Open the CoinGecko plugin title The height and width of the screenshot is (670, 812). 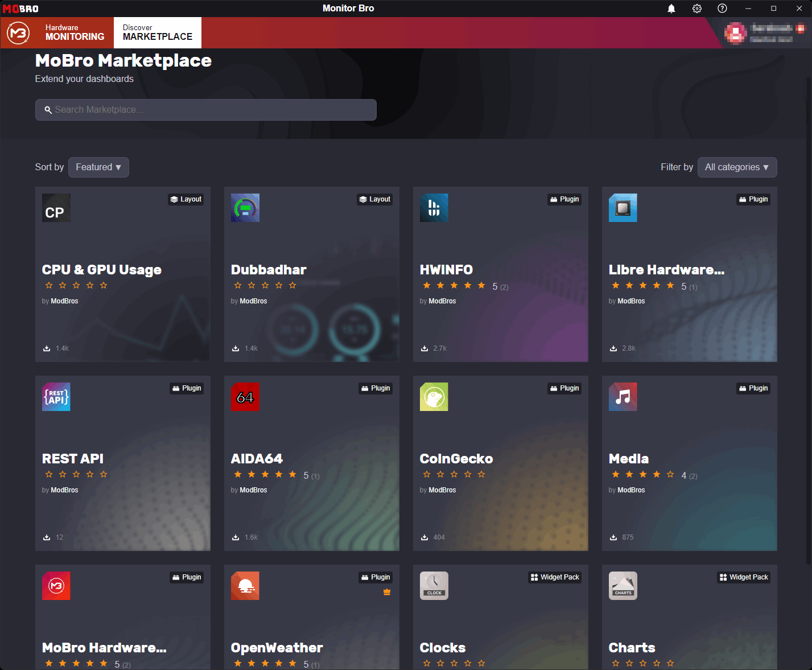[x=456, y=459]
